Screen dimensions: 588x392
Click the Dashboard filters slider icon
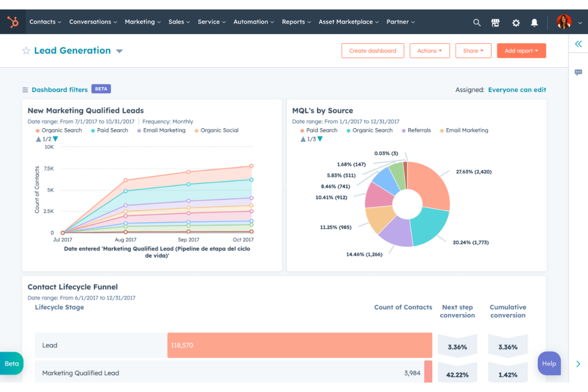pos(25,89)
